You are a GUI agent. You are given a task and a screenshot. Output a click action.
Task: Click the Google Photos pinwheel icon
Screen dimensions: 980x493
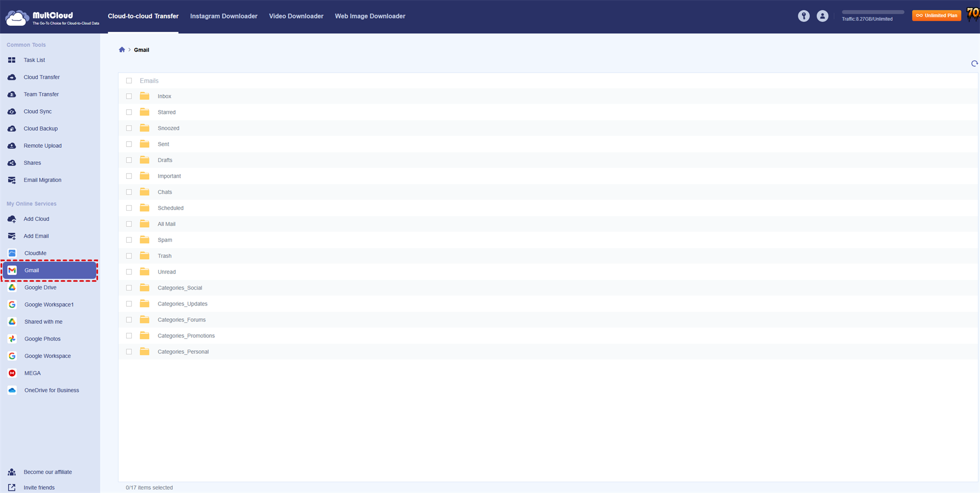pos(12,339)
